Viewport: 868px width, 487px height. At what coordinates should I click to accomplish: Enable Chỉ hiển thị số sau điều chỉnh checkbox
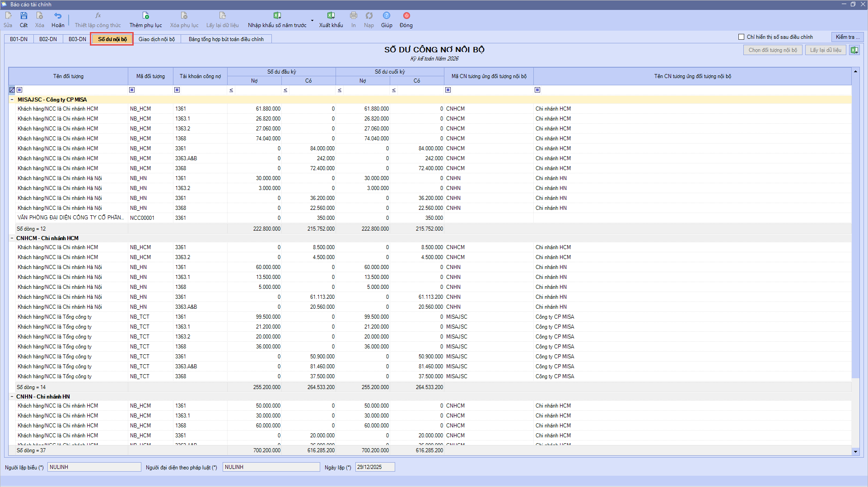point(741,37)
